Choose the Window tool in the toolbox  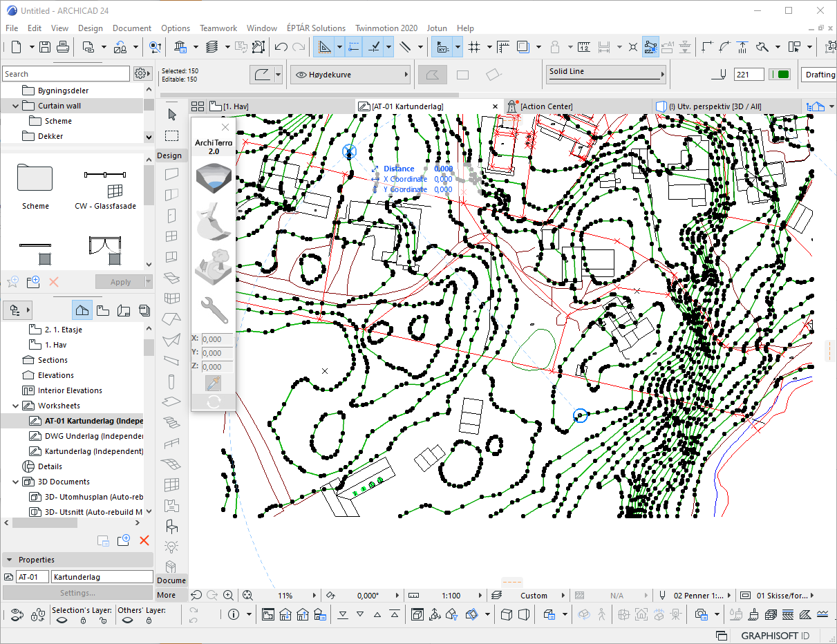click(x=171, y=236)
